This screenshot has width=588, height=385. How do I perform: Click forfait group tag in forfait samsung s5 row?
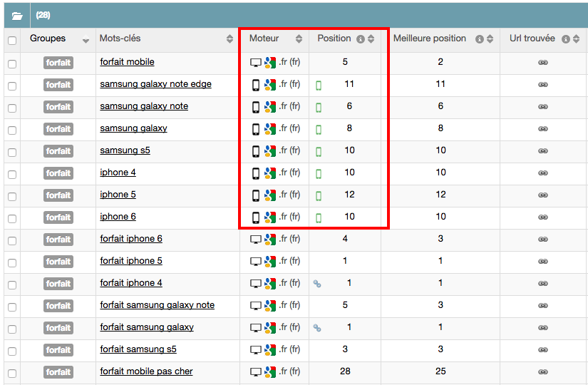58,350
